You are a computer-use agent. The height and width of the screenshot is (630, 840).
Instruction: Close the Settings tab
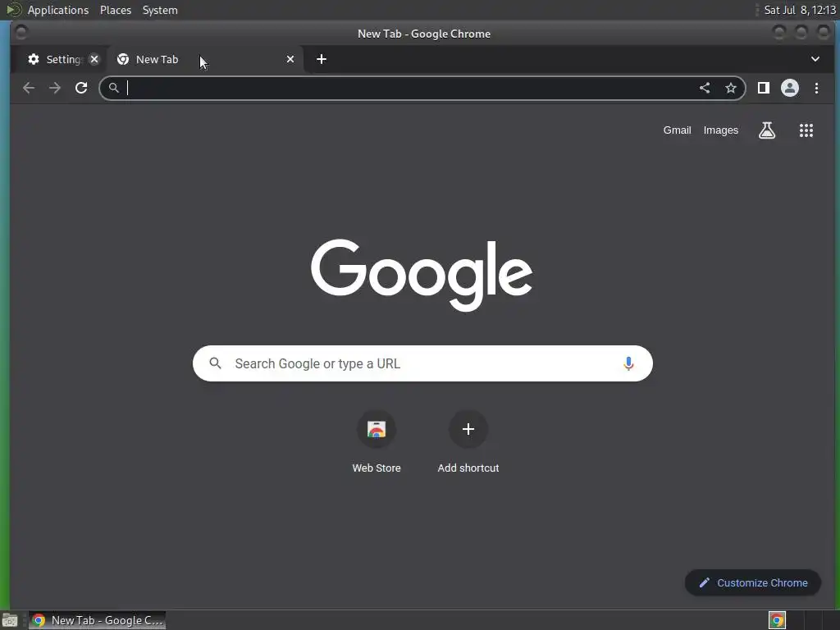click(94, 59)
